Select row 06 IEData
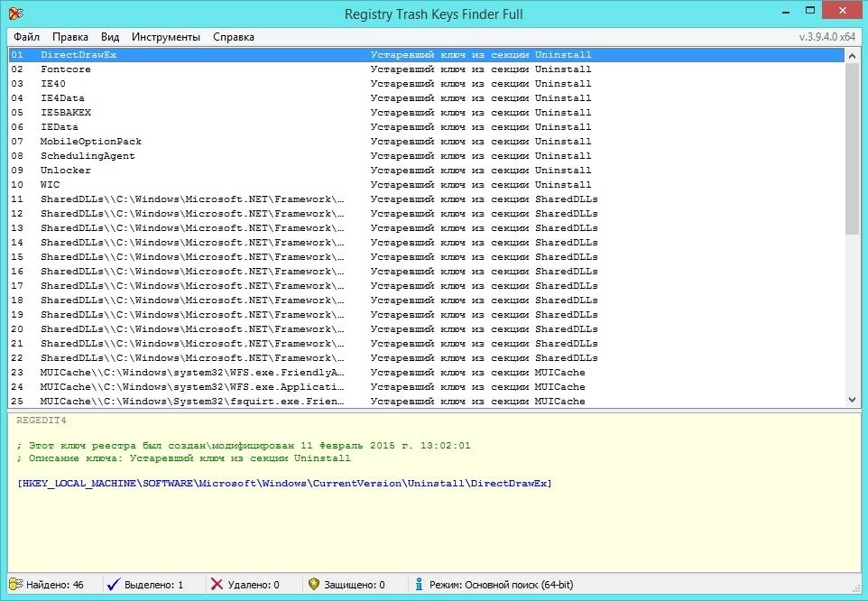The width and height of the screenshot is (868, 601). (426, 126)
